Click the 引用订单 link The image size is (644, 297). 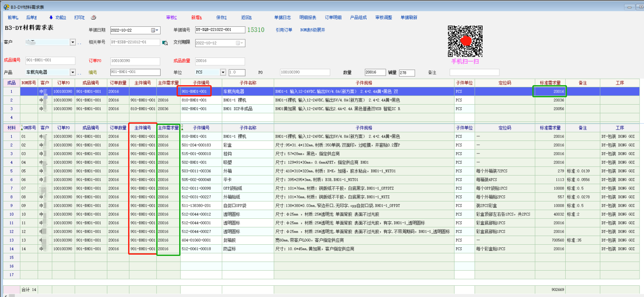tap(284, 30)
